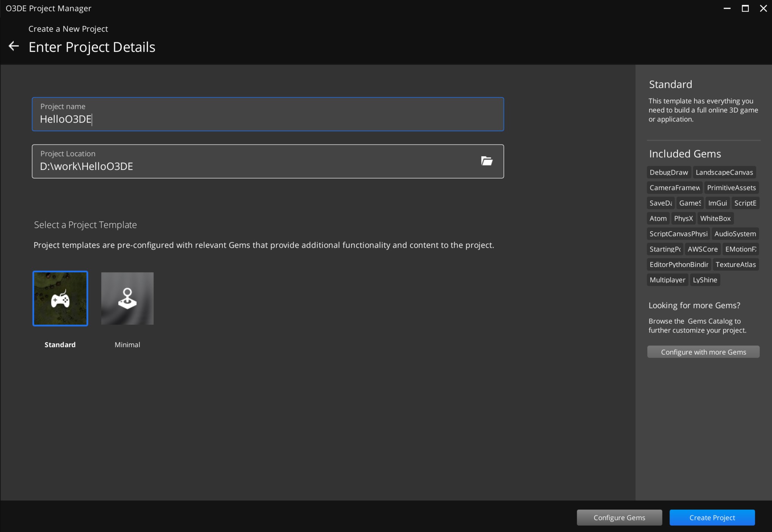
Task: Click the ImGui gem tag
Action: [x=717, y=203]
